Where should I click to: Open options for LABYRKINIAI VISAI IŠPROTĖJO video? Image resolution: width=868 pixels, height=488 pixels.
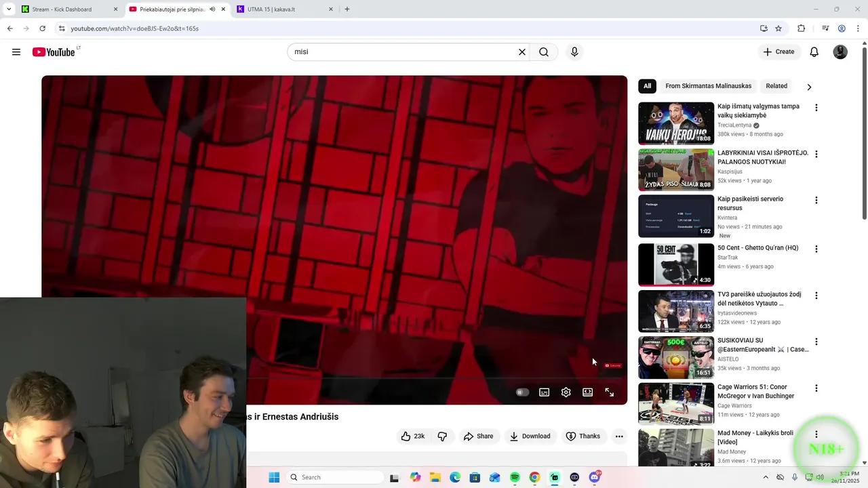click(x=816, y=154)
